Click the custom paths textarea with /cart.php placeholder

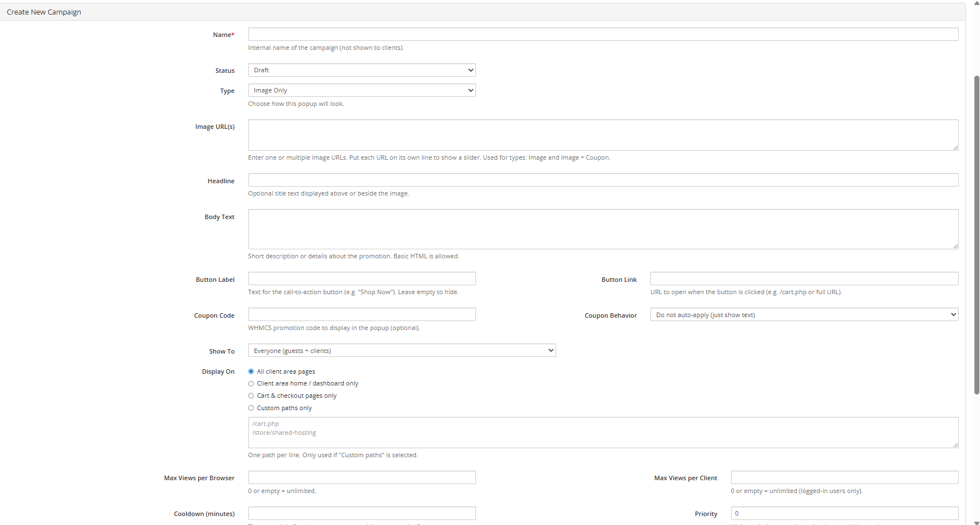click(x=603, y=433)
